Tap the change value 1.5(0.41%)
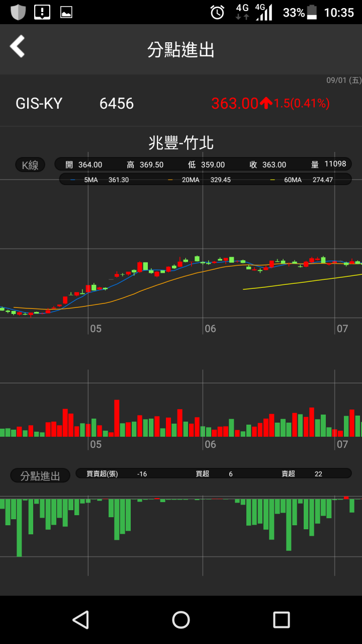Image resolution: width=362 pixels, height=644 pixels. (302, 103)
